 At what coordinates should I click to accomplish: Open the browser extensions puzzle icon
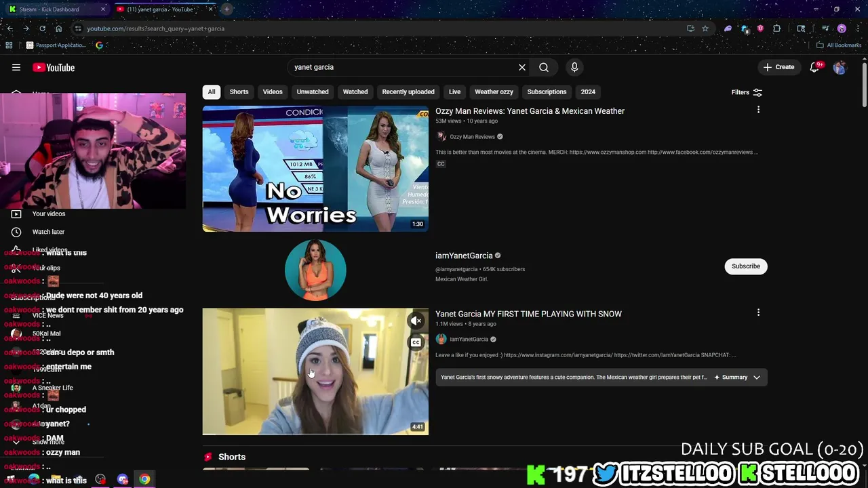coord(777,28)
